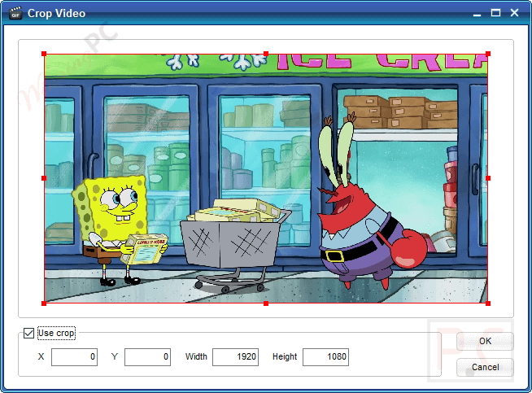Click the 'Use crop' label text
532x393 pixels.
(x=56, y=333)
